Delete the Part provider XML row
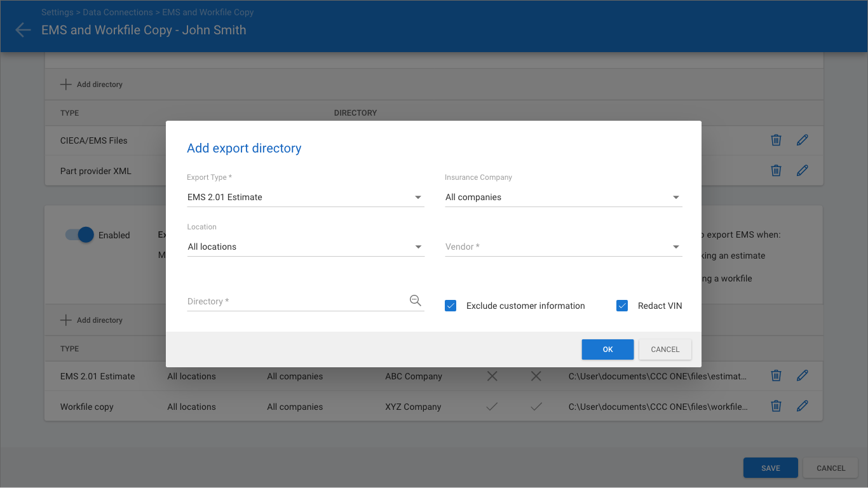868x488 pixels. (x=776, y=170)
